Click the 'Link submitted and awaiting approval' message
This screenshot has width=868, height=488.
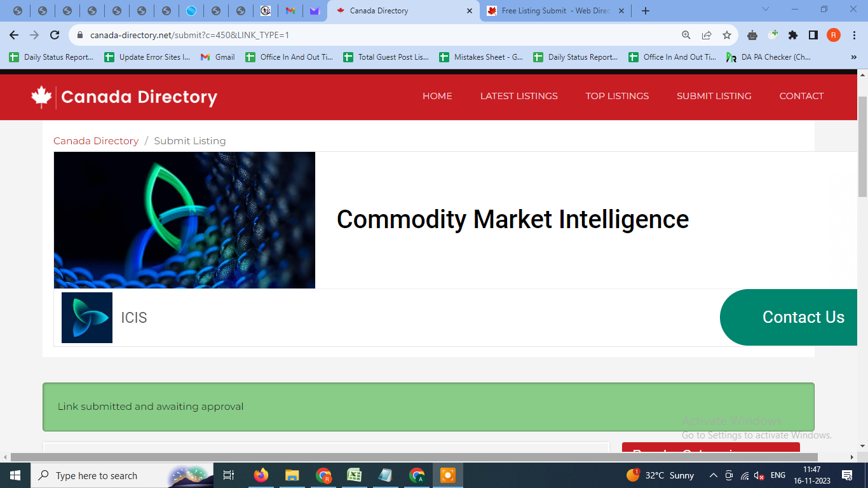coord(151,407)
